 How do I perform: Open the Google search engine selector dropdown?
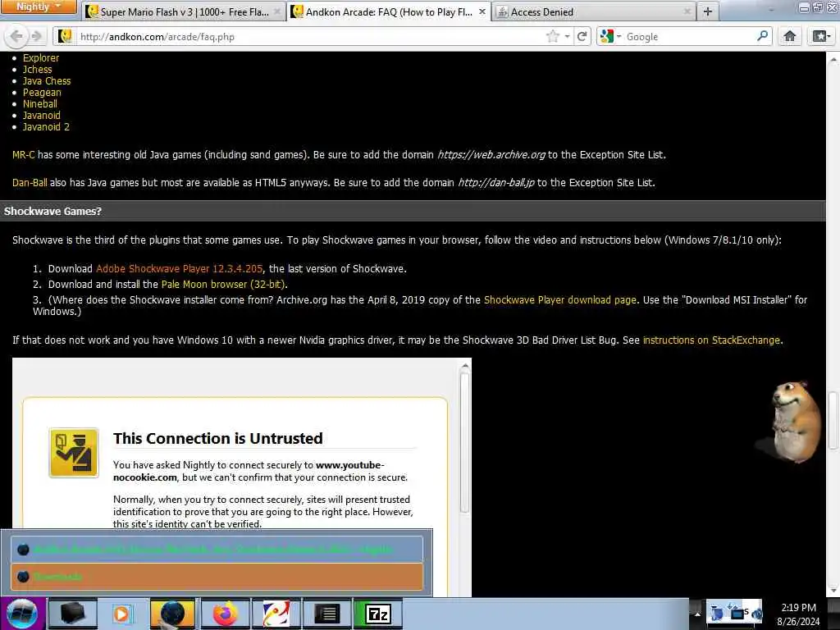610,36
